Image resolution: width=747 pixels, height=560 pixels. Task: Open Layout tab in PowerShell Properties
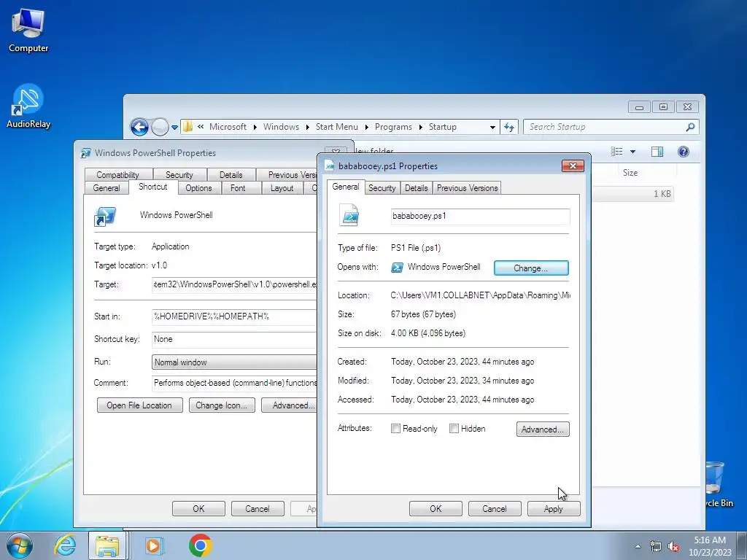tap(282, 188)
